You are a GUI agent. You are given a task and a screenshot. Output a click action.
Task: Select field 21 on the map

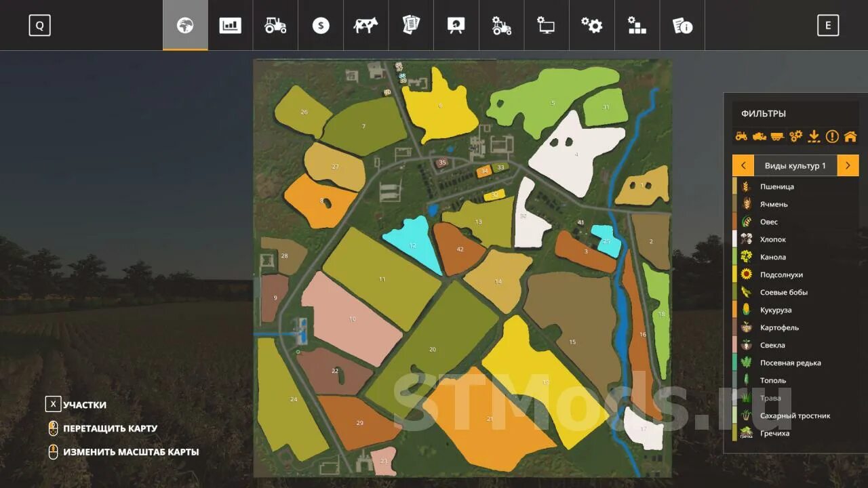490,418
